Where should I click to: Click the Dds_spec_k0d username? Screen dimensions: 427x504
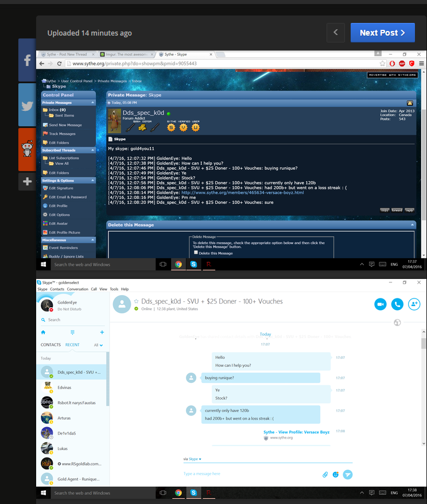[143, 113]
